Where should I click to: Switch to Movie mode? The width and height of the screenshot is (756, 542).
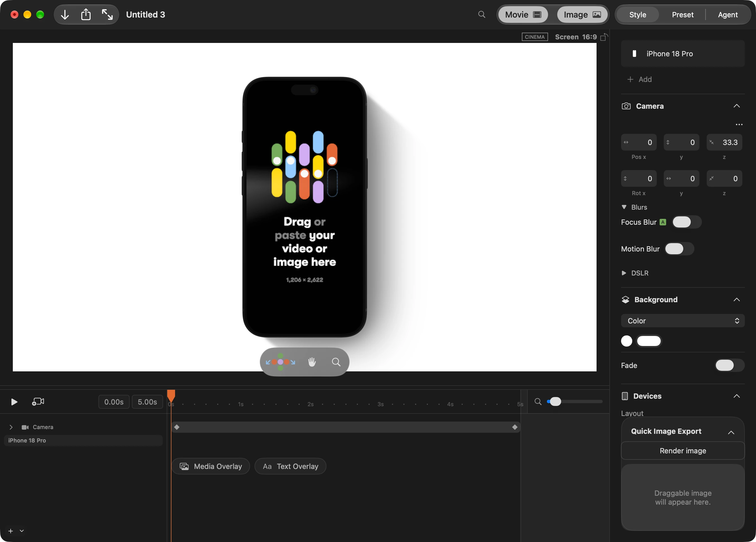(523, 15)
